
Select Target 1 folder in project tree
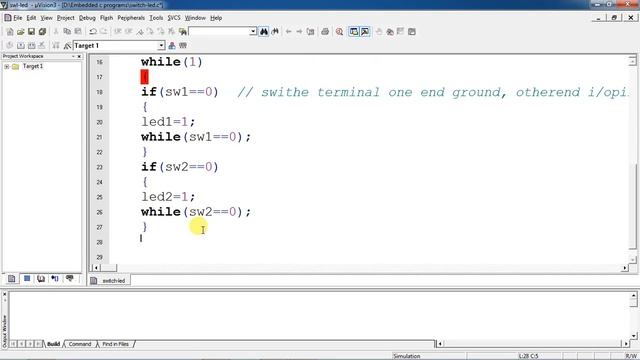(x=33, y=66)
